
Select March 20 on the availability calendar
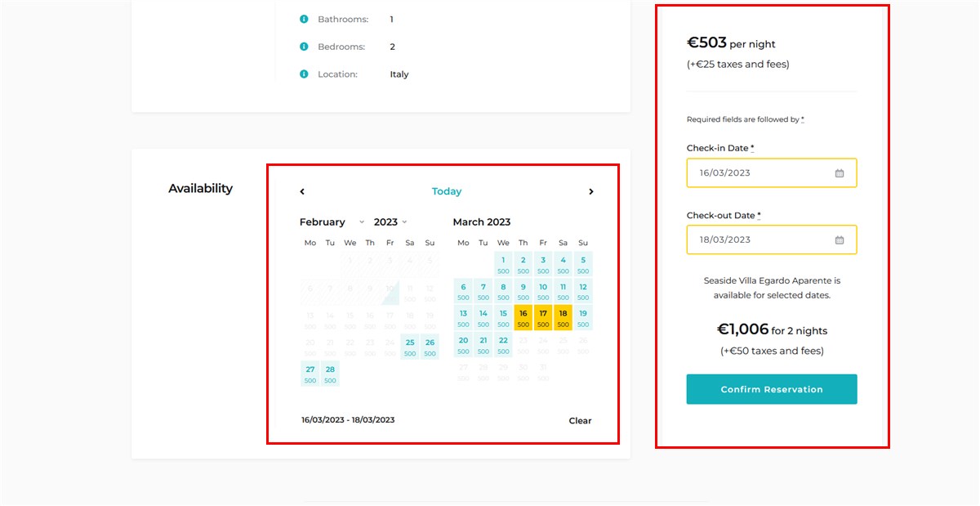point(463,344)
